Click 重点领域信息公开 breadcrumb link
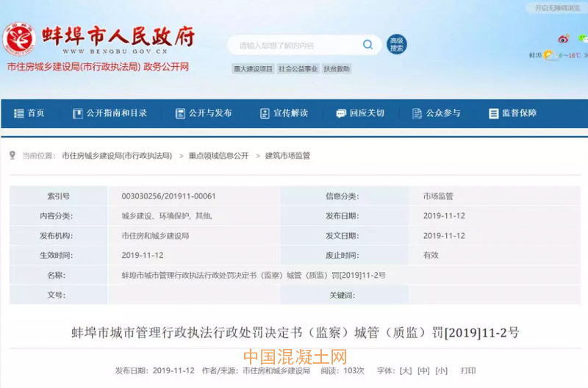The height and width of the screenshot is (388, 588). point(218,156)
